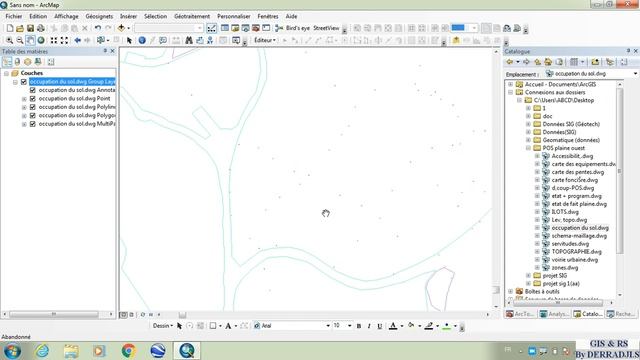
Task: Choose the Select Elements arrow tool
Action: pyautogui.click(x=129, y=40)
